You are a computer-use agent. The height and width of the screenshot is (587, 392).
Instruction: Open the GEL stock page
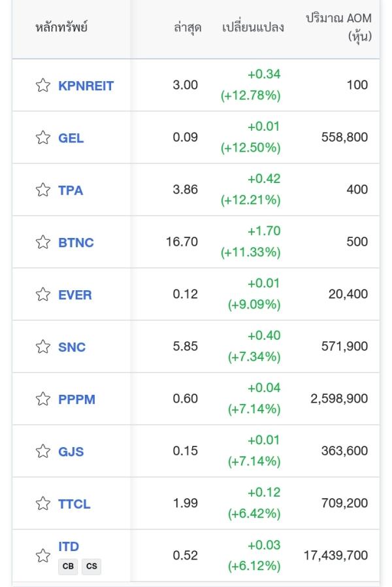point(71,138)
